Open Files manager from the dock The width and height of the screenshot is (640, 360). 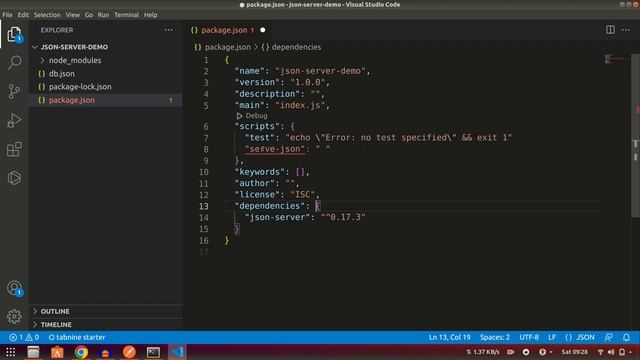pyautogui.click(x=33, y=352)
